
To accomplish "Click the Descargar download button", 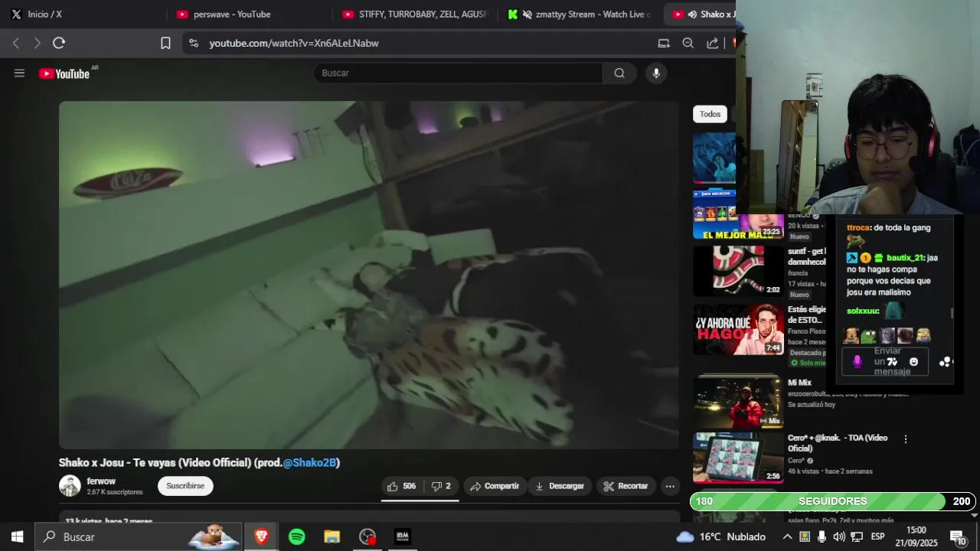I will (x=560, y=486).
